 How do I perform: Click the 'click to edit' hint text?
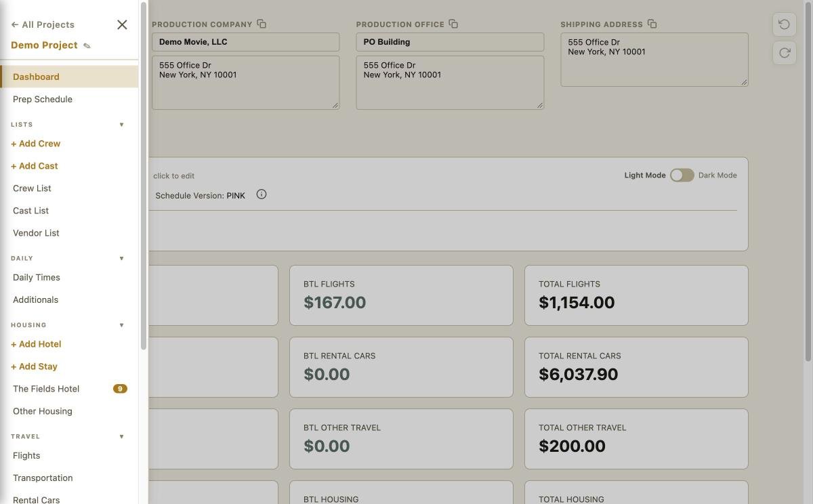click(x=173, y=176)
